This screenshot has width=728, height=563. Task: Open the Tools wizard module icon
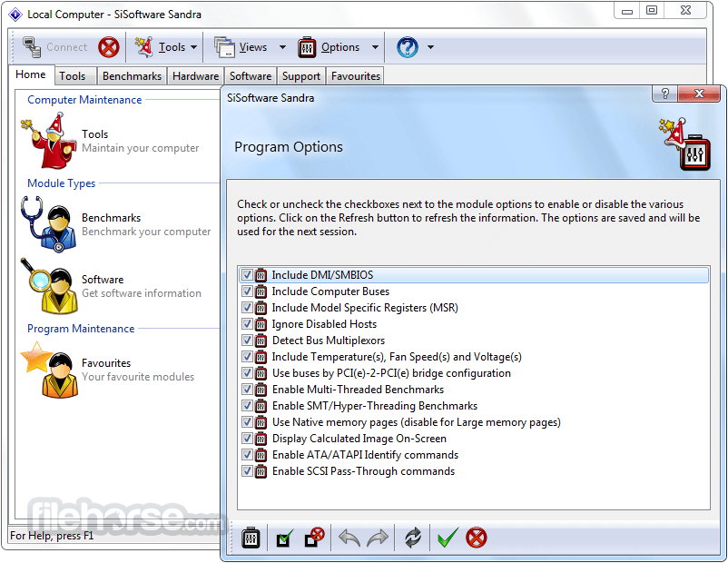(48, 141)
